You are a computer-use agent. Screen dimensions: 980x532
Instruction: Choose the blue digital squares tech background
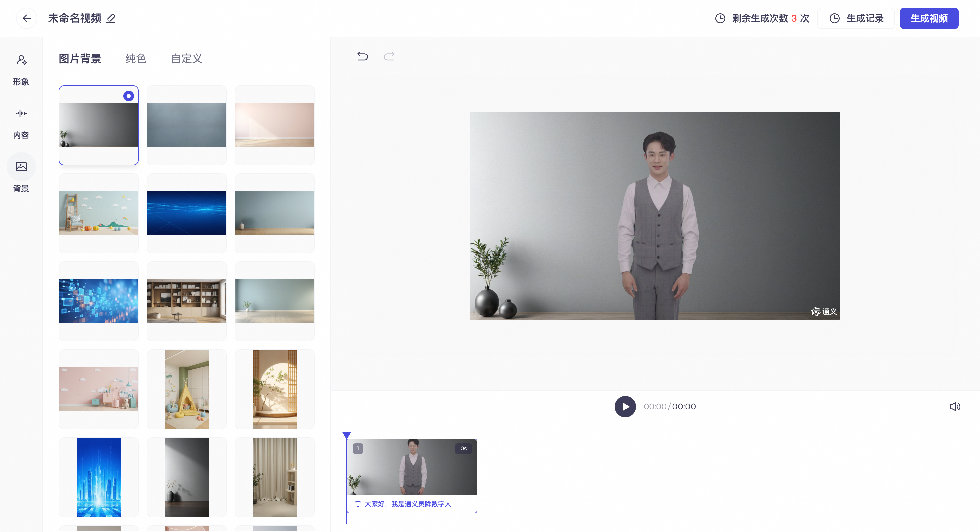pos(99,301)
